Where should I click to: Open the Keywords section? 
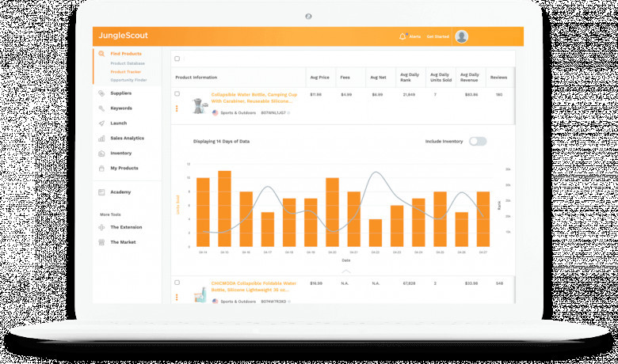[x=121, y=108]
